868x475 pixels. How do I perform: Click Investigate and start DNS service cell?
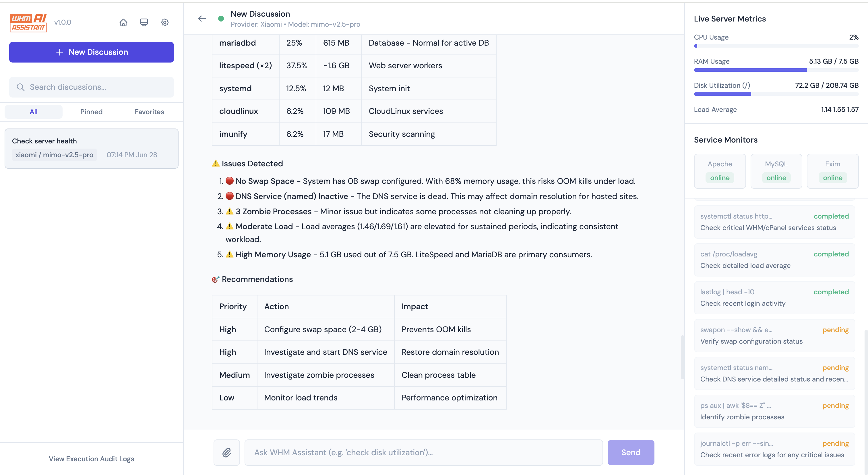(x=325, y=352)
